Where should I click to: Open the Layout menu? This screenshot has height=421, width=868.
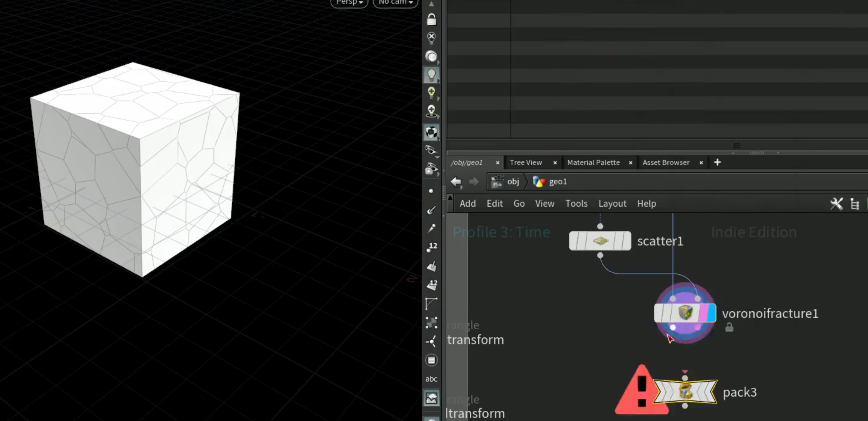612,204
